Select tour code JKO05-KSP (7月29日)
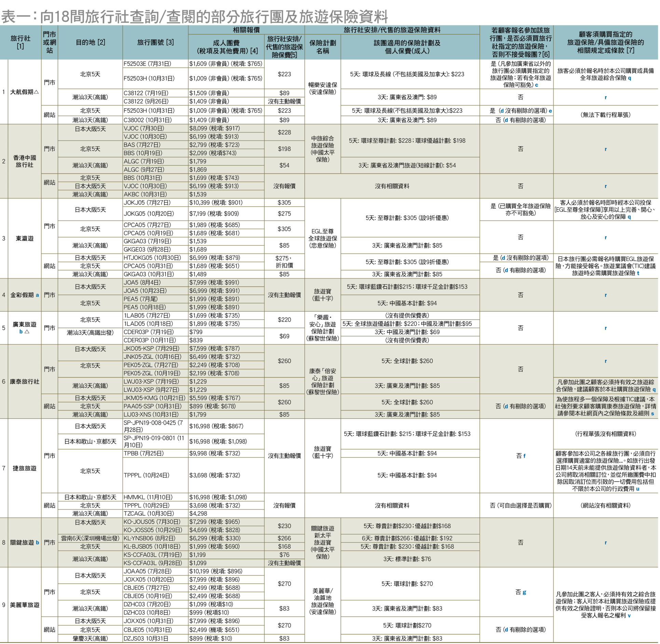The height and width of the screenshot is (644, 660). (151, 348)
